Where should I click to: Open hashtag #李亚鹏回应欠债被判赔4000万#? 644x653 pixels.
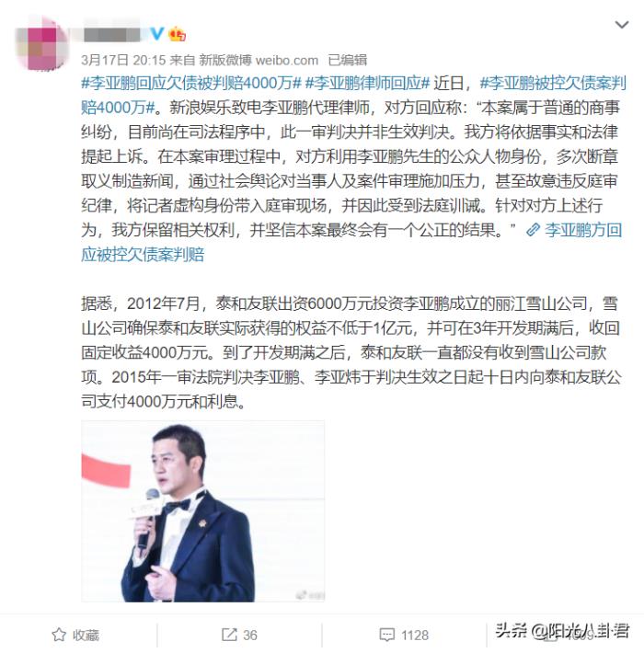(190, 83)
